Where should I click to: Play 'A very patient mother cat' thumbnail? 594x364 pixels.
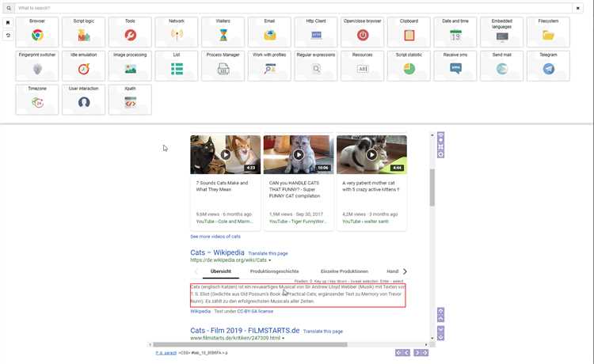click(371, 155)
